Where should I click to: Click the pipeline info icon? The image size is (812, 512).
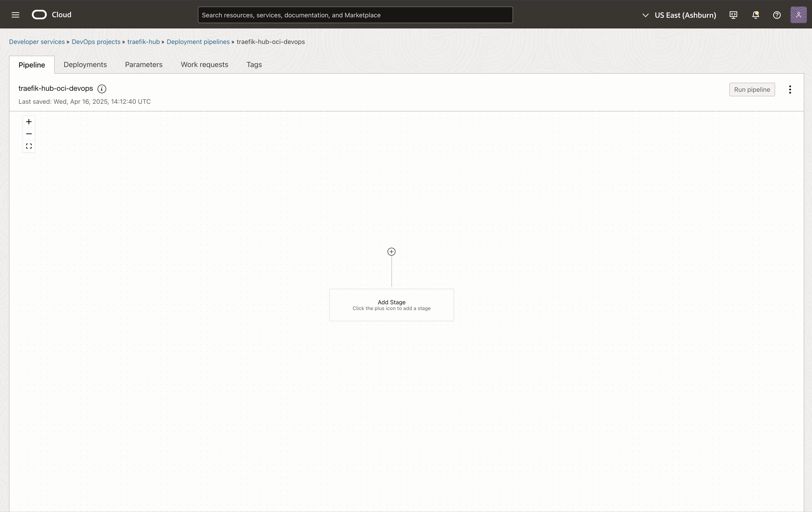click(x=101, y=89)
